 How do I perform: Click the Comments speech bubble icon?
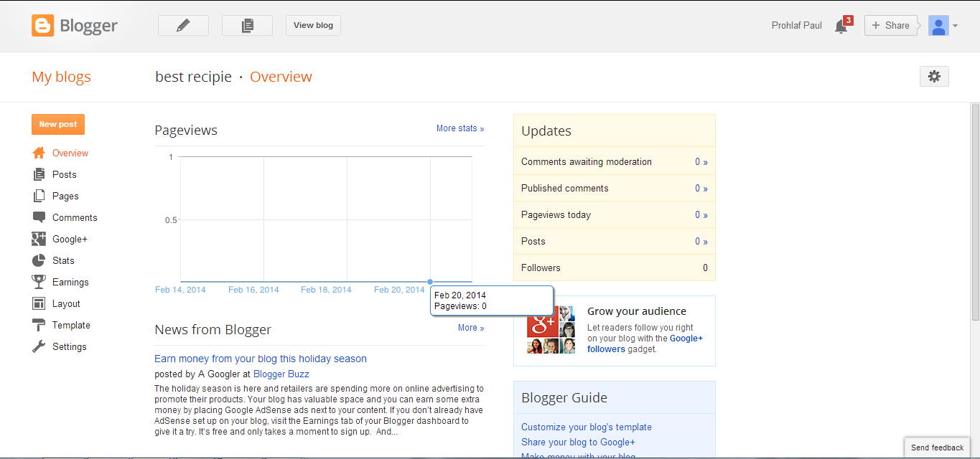39,217
